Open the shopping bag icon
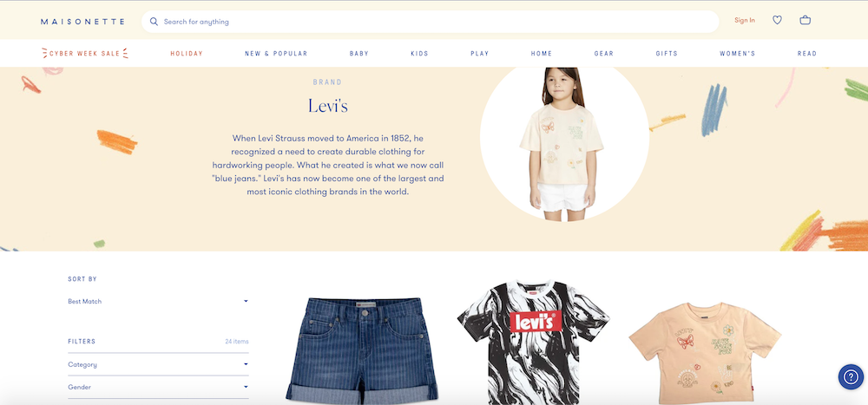Image resolution: width=868 pixels, height=405 pixels. [806, 20]
